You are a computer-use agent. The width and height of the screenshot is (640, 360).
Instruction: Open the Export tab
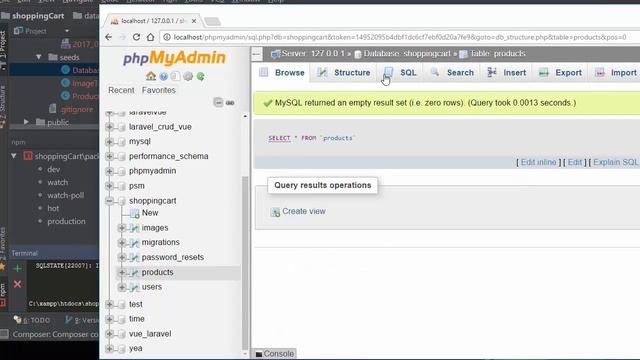(560, 73)
